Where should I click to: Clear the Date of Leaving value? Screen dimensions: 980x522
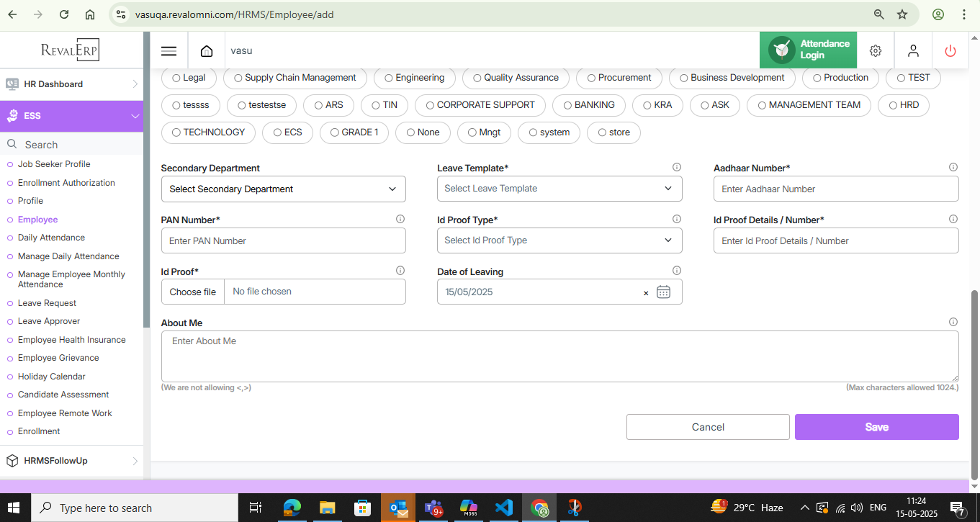(646, 293)
